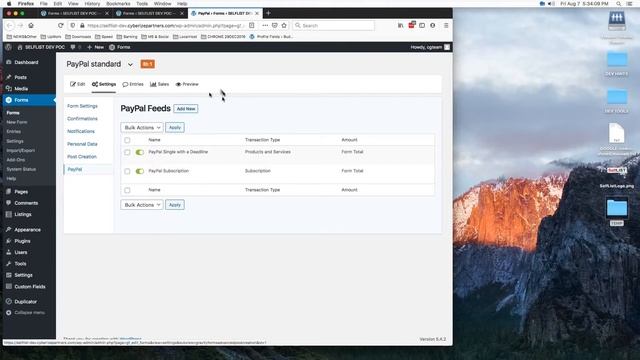
Task: Switch to the Sales tab
Action: pyautogui.click(x=159, y=84)
